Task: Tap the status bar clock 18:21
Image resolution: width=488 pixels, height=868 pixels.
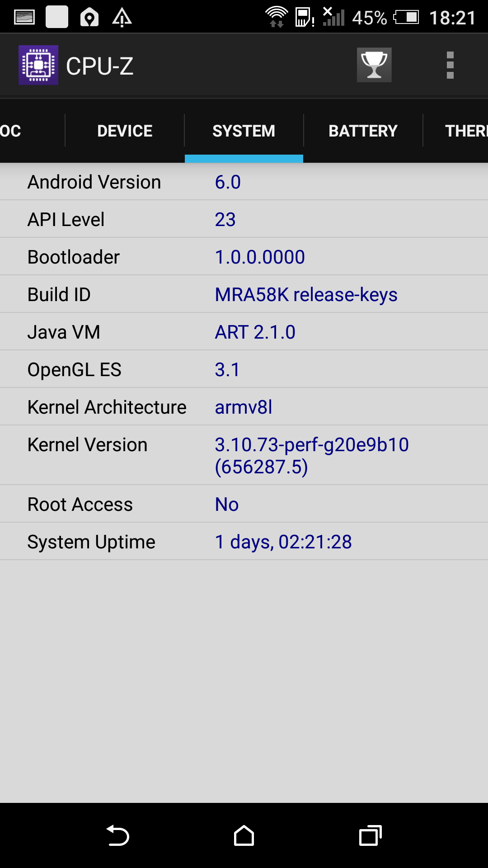Action: click(452, 18)
